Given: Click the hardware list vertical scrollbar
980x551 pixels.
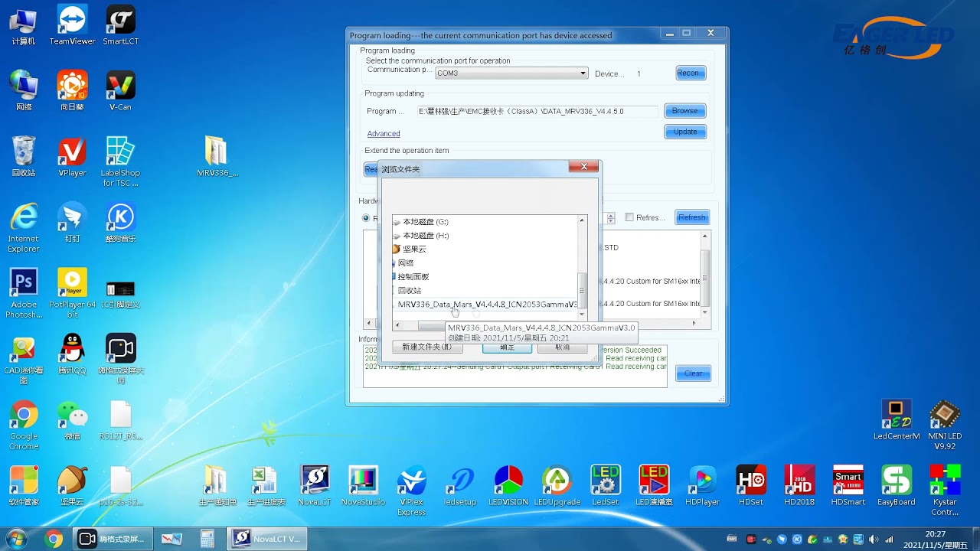Looking at the screenshot, I should coord(706,275).
